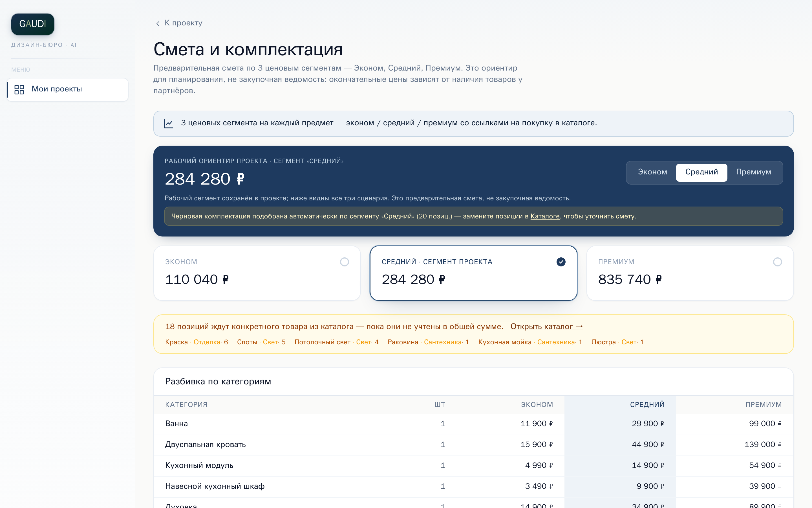Image resolution: width=812 pixels, height=508 pixels.
Task: Click the Смета и комплектация page title
Action: pyautogui.click(x=248, y=50)
